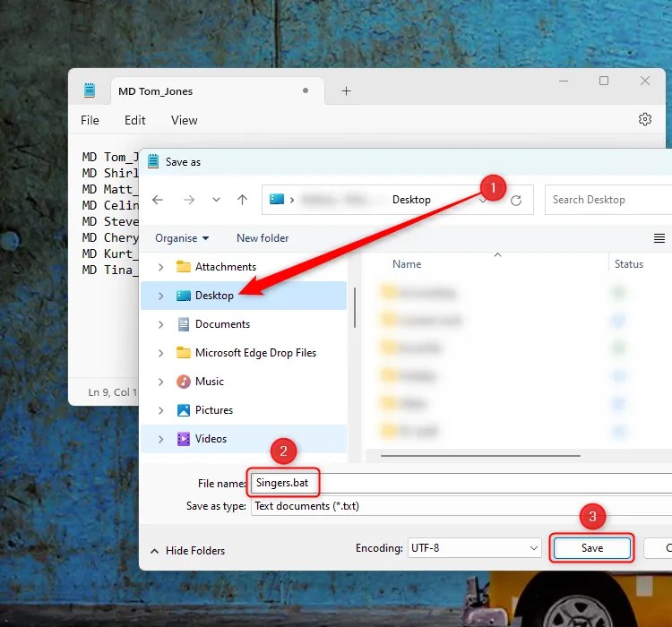Expand the Documents tree chevron
672x627 pixels.
160,324
